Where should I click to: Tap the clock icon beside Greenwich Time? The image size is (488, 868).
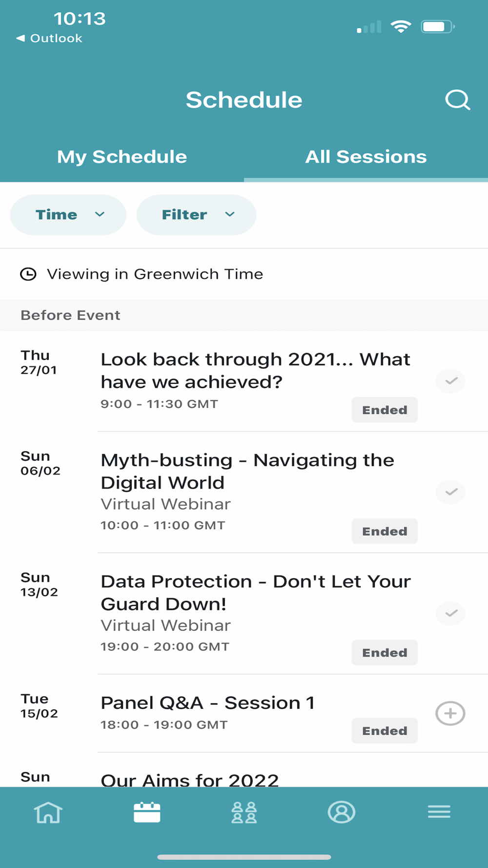(28, 274)
